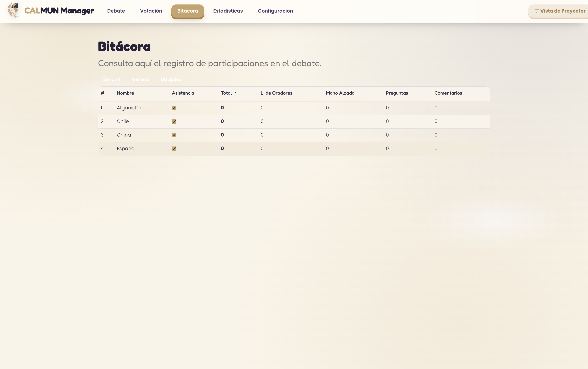Open the Debate nav tab
The width and height of the screenshot is (588, 369).
pos(116,11)
